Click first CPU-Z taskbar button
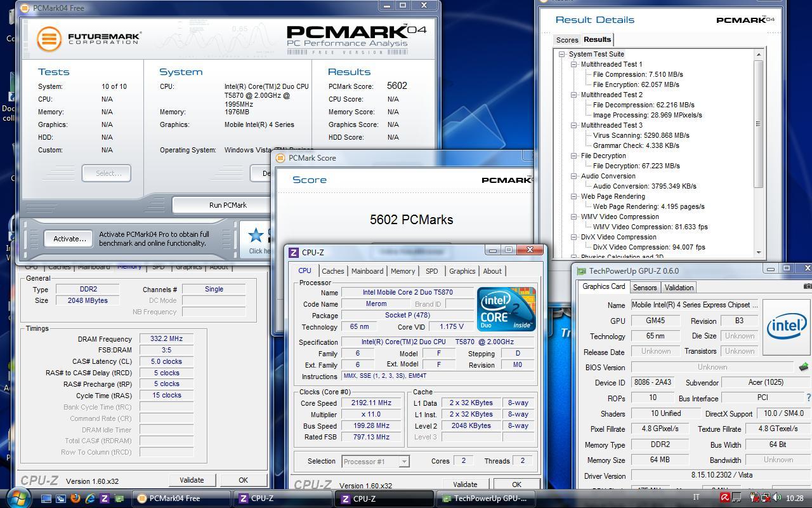Image resolution: width=812 pixels, height=508 pixels. point(282,498)
